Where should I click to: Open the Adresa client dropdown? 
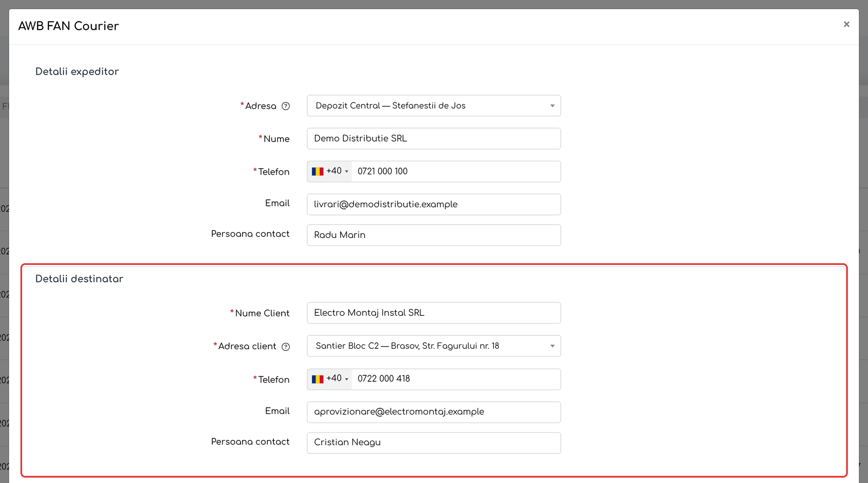click(434, 346)
